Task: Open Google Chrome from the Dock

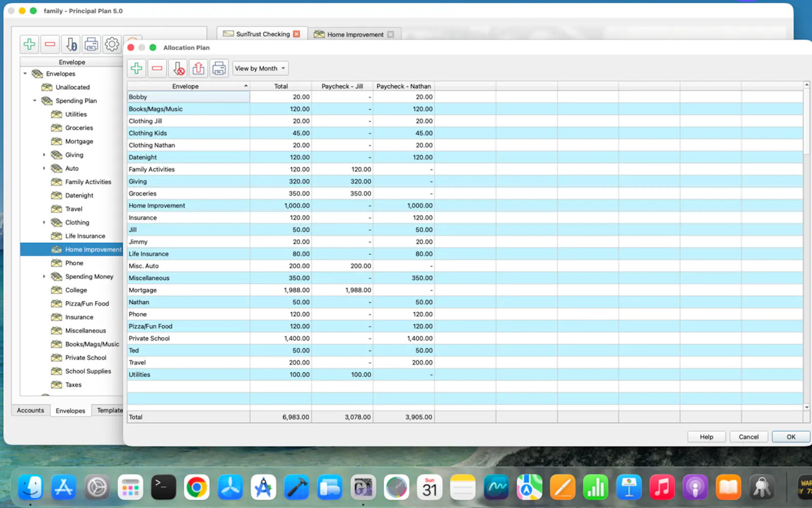Action: (x=197, y=488)
